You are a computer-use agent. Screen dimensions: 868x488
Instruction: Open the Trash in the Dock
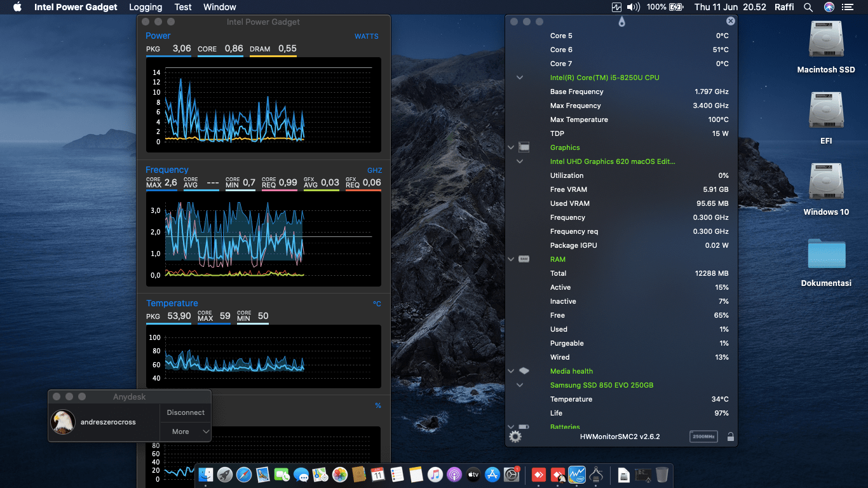click(x=661, y=474)
